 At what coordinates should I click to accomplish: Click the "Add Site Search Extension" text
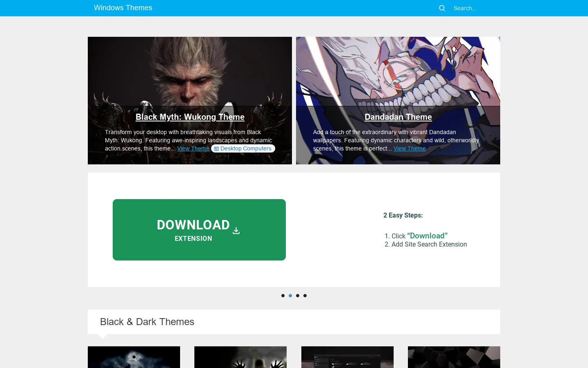[x=429, y=244]
